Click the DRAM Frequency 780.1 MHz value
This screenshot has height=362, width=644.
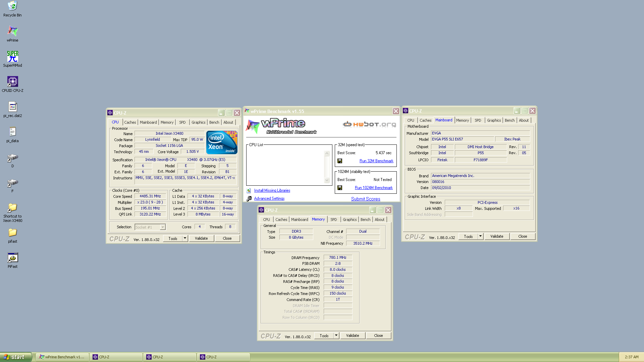tap(338, 257)
